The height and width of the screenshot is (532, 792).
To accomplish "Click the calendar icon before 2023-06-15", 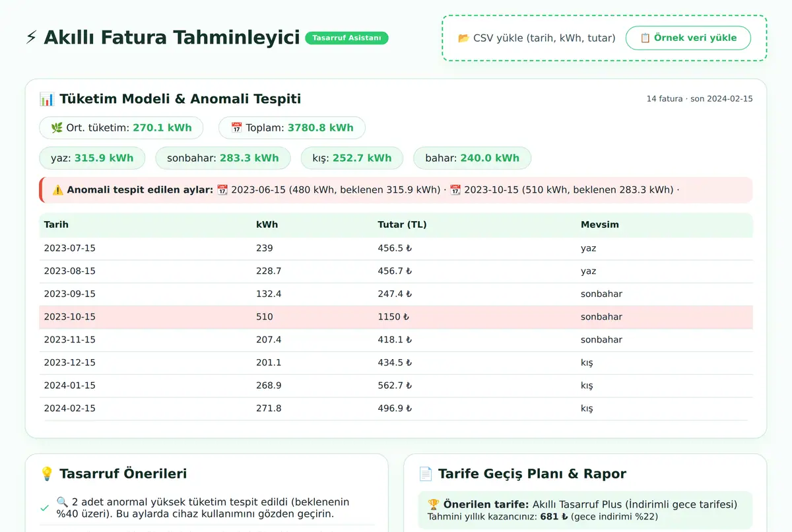I will (222, 190).
